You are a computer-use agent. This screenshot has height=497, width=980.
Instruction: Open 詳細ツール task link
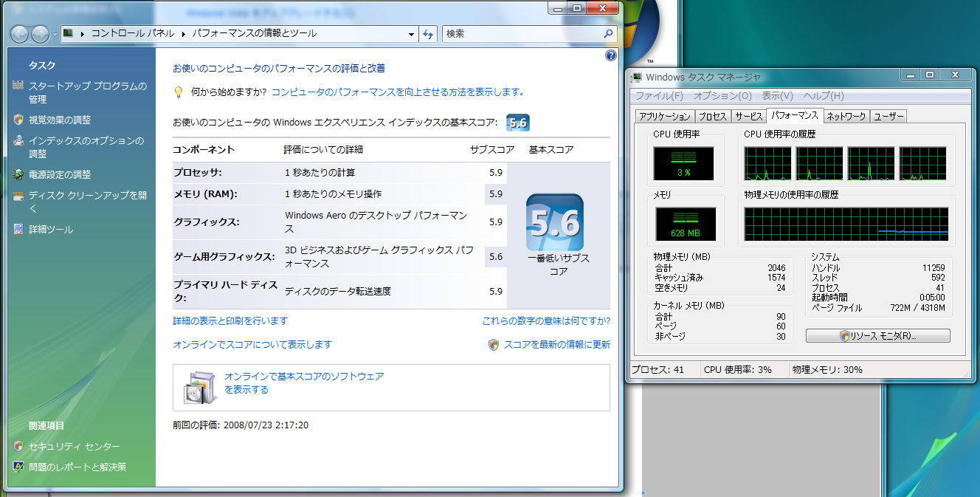tap(51, 230)
